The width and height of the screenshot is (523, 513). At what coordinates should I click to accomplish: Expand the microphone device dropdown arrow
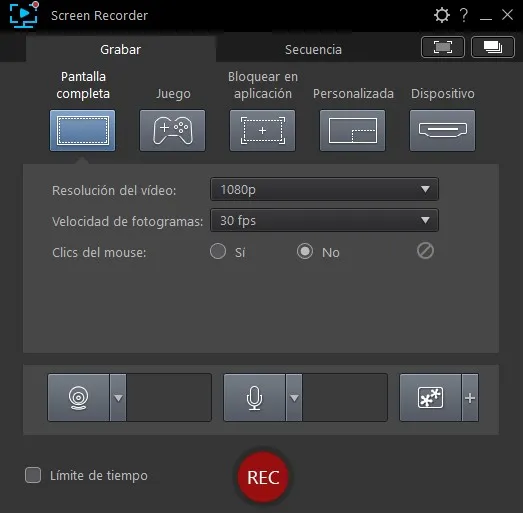294,398
